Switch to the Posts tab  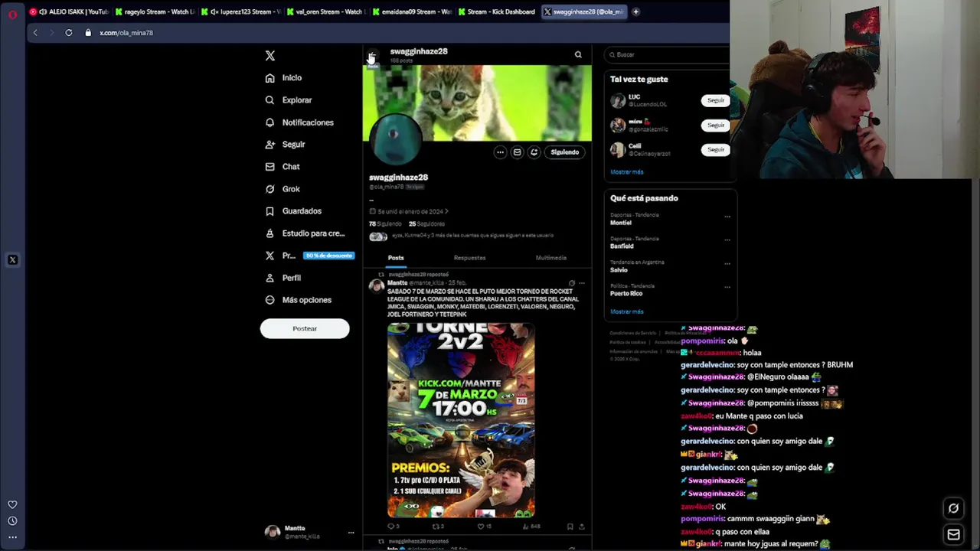point(396,258)
